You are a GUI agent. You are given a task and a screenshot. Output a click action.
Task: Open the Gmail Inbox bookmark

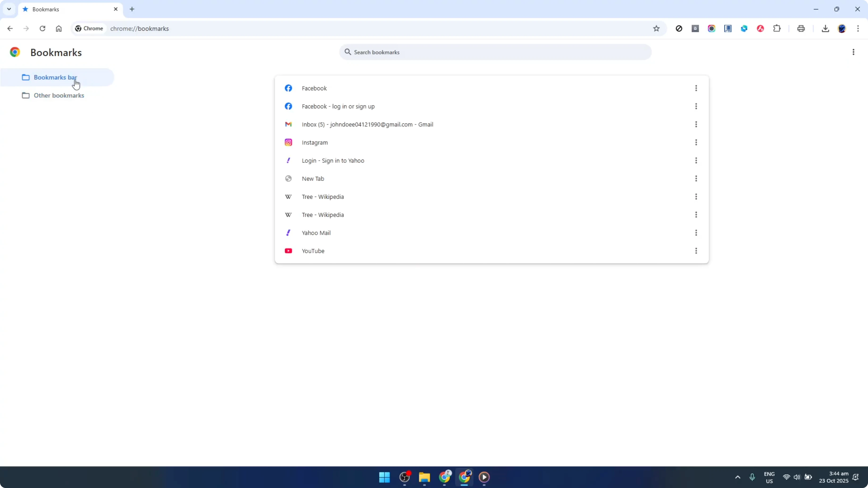(492, 124)
